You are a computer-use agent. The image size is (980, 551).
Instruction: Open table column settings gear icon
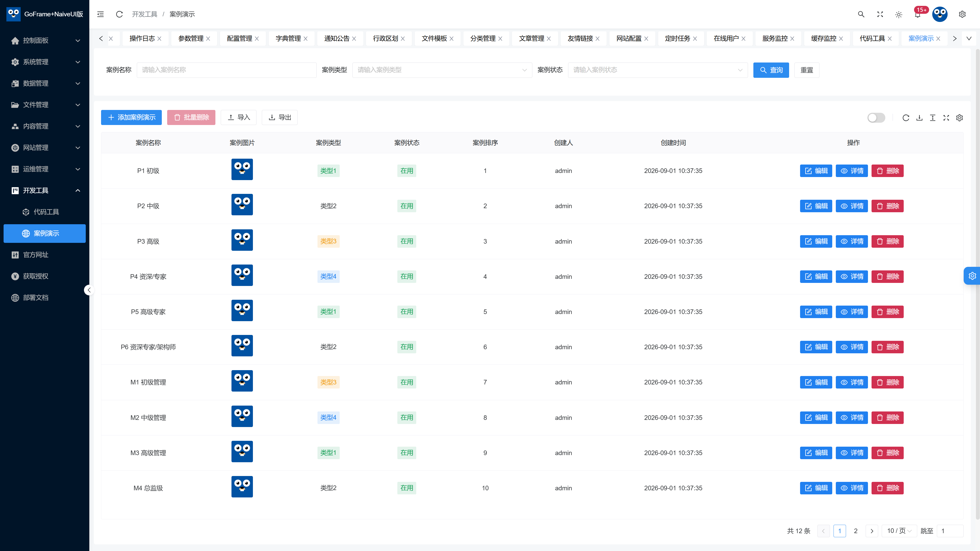[960, 118]
